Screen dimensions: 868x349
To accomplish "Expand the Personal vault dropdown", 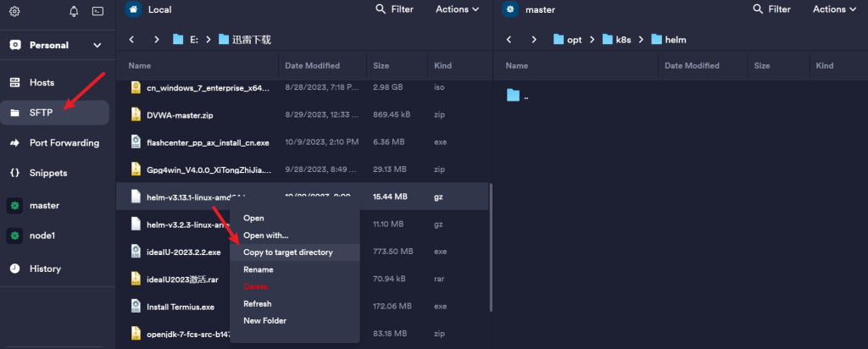I will 97,45.
